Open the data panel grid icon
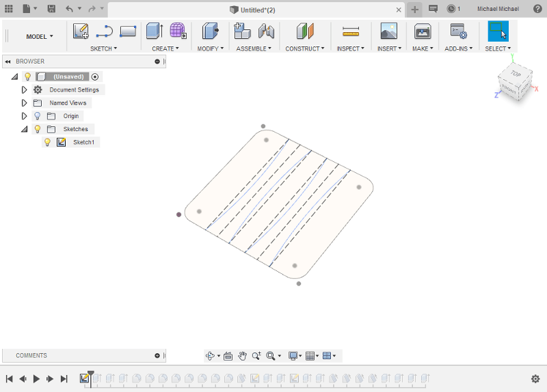The width and height of the screenshot is (547, 392). pyautogui.click(x=9, y=9)
